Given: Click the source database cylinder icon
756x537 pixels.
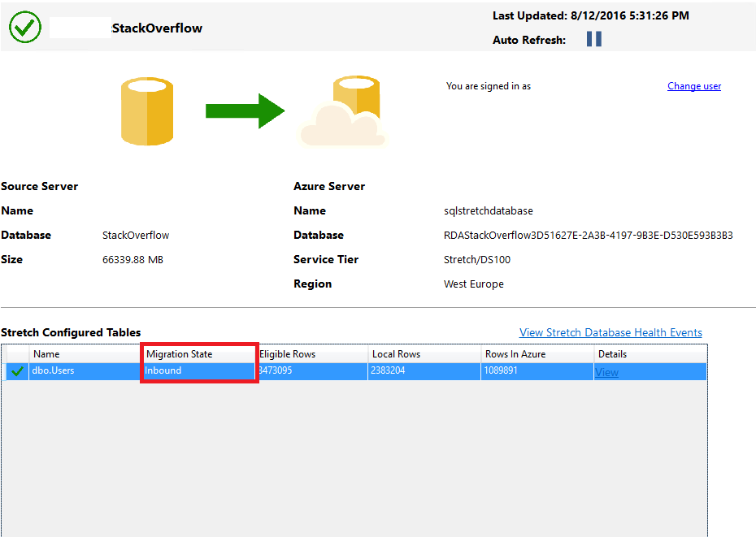Looking at the screenshot, I should point(147,111).
